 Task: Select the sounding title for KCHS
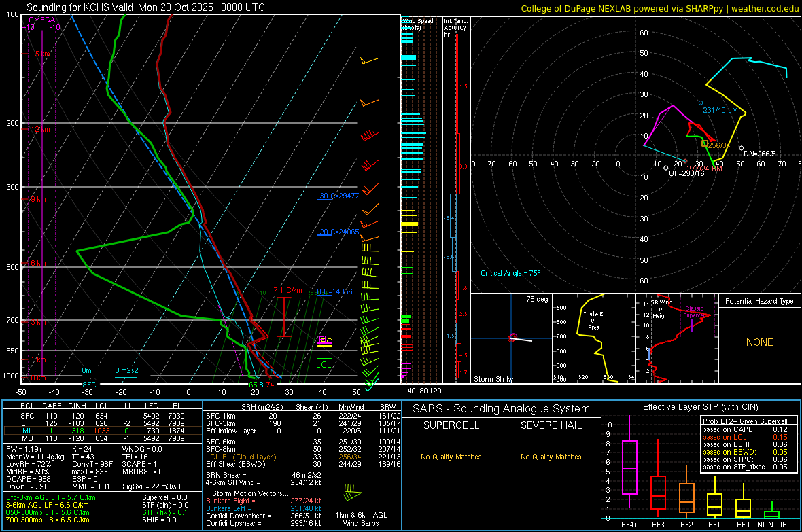145,7
